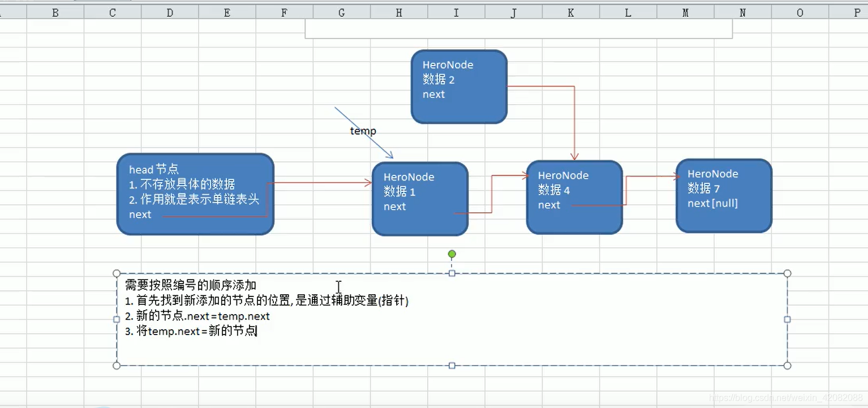Select the HeroNode 数据 7 shape
This screenshot has width=868, height=408.
click(x=724, y=196)
